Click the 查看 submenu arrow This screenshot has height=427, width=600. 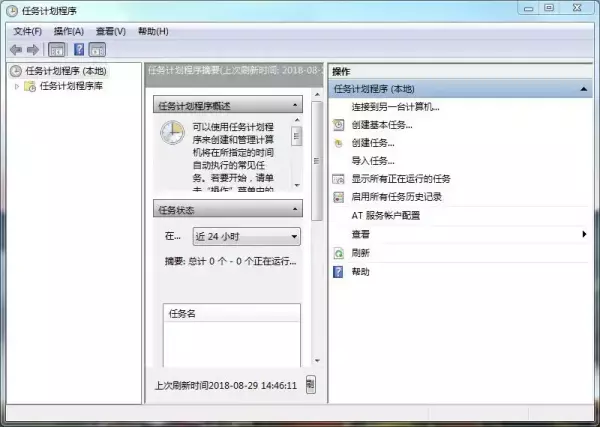pyautogui.click(x=584, y=234)
